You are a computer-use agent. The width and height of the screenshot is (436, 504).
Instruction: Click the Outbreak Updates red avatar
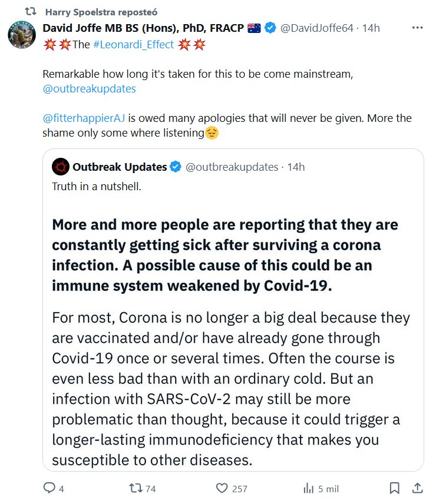[x=60, y=167]
